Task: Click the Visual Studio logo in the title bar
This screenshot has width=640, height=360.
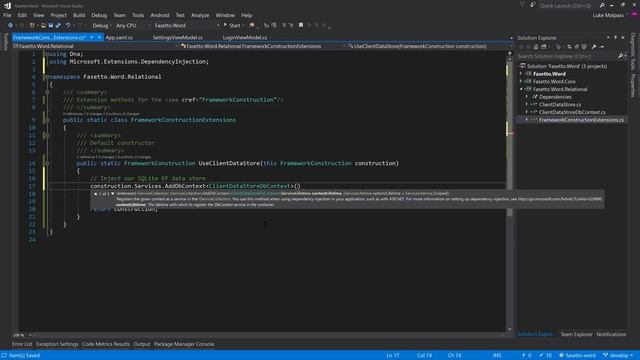Action: pyautogui.click(x=7, y=6)
